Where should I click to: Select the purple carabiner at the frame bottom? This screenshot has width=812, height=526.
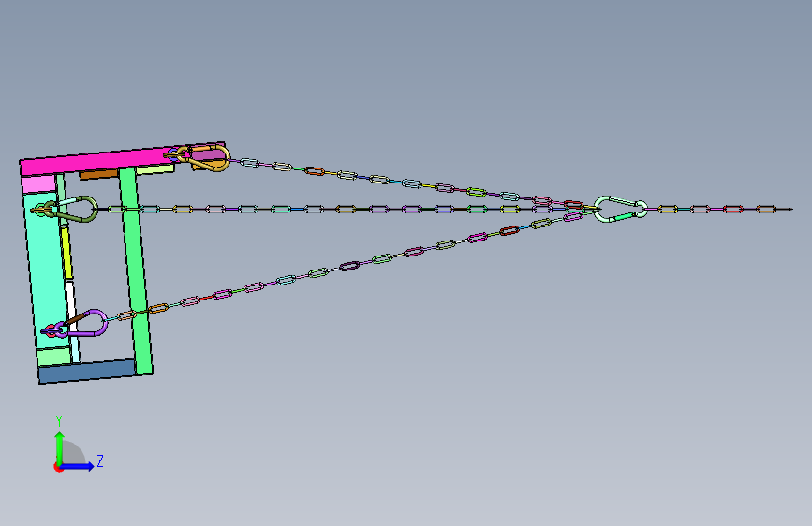[x=82, y=324]
